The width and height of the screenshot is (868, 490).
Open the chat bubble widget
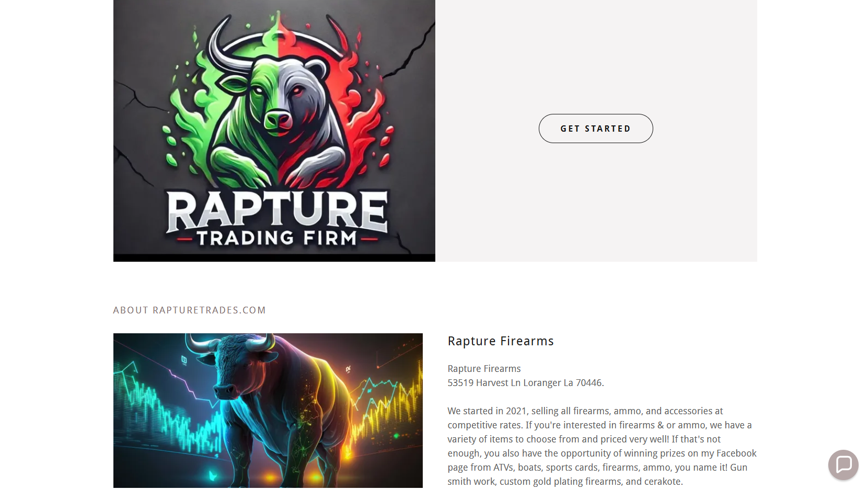click(843, 464)
